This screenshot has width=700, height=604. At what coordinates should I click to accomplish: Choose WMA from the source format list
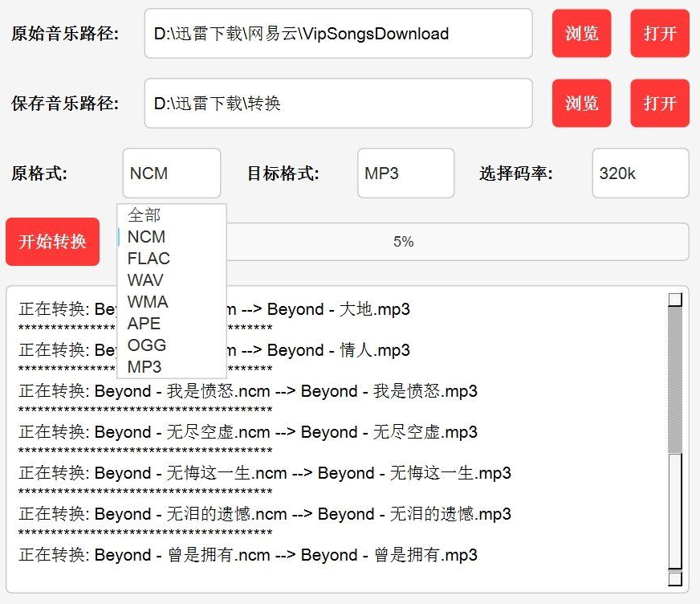[x=172, y=301]
